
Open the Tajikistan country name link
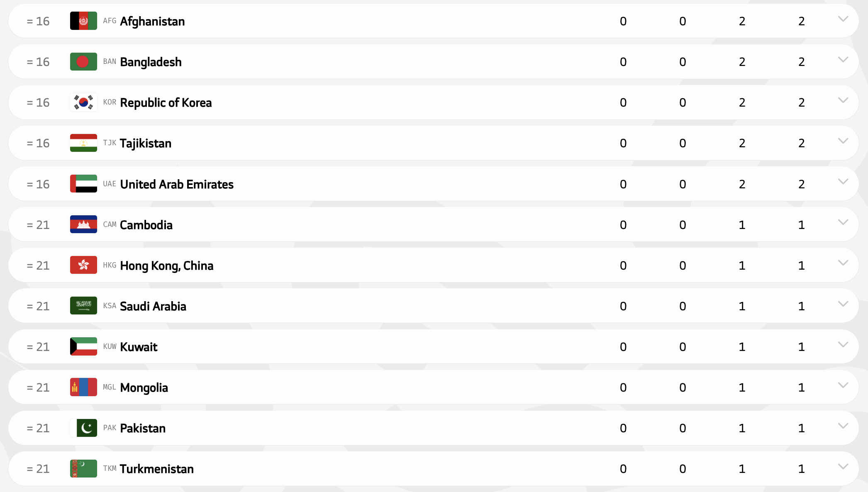tap(145, 144)
